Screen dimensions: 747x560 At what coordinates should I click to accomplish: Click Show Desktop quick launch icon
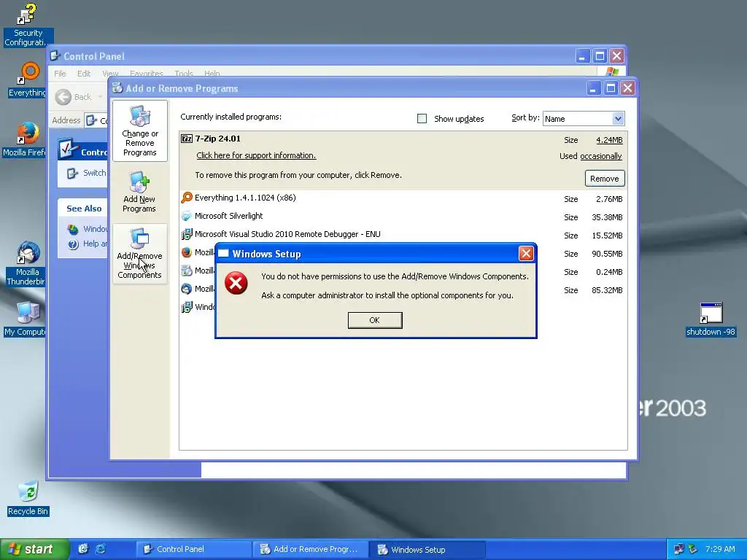[83, 549]
